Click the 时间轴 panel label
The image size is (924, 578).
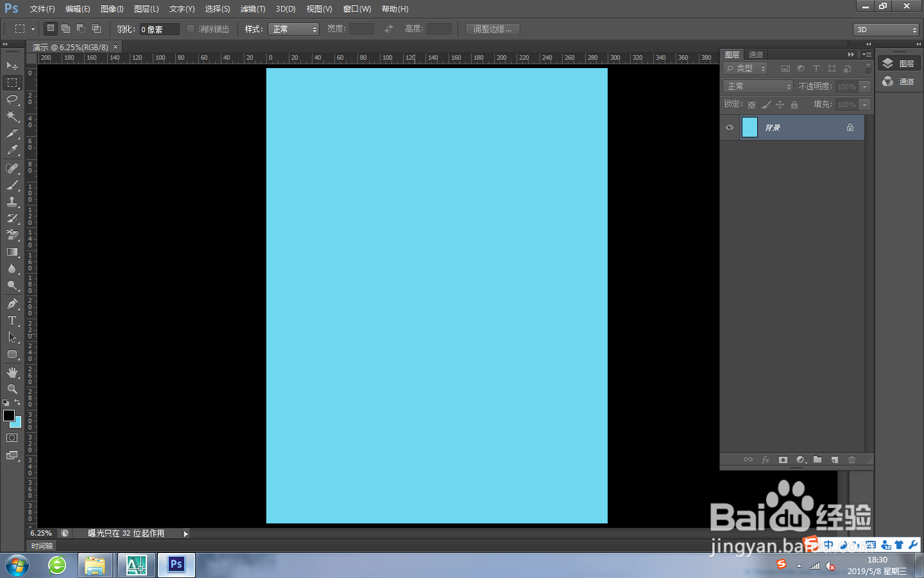pos(42,546)
